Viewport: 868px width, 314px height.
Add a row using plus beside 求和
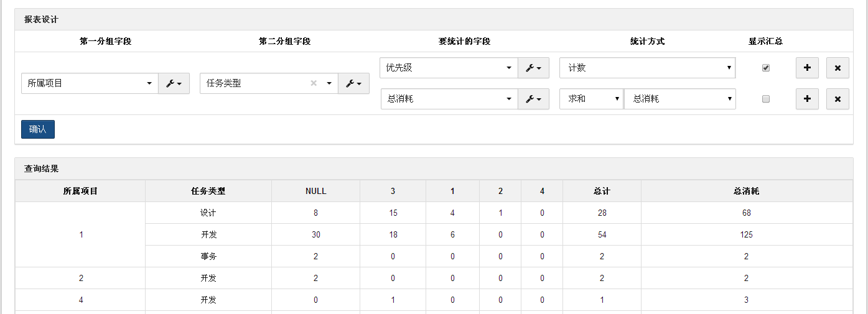pyautogui.click(x=807, y=99)
